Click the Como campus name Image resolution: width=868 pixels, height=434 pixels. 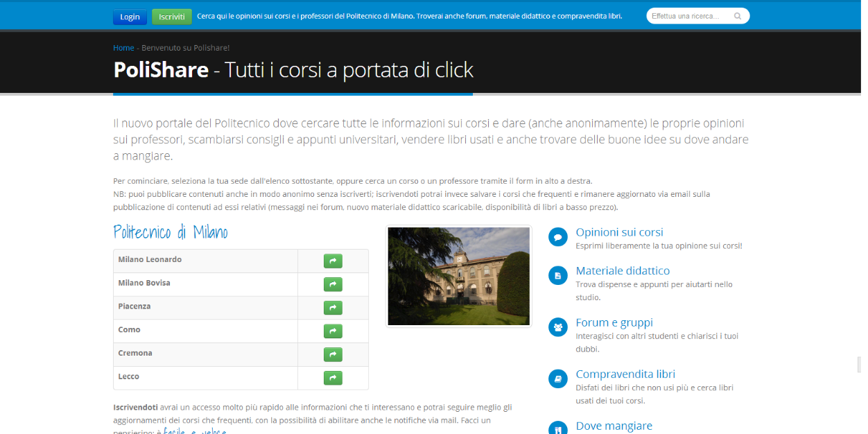point(129,329)
